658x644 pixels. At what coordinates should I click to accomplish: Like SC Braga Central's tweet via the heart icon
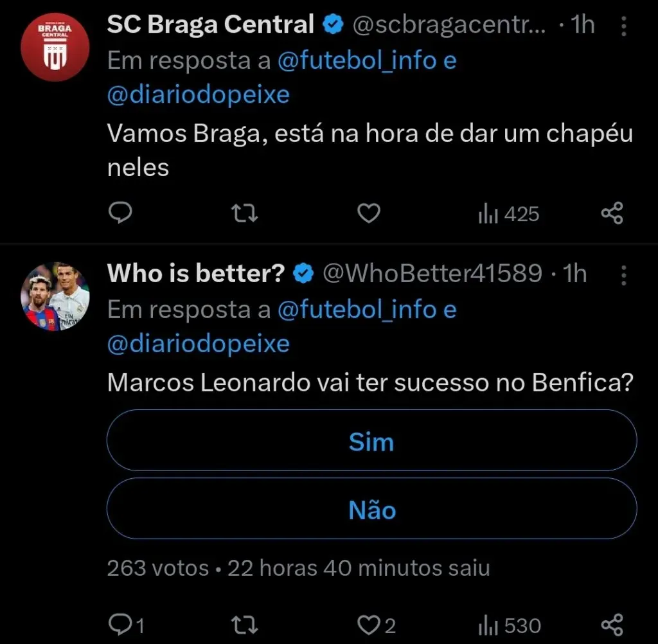[368, 213]
